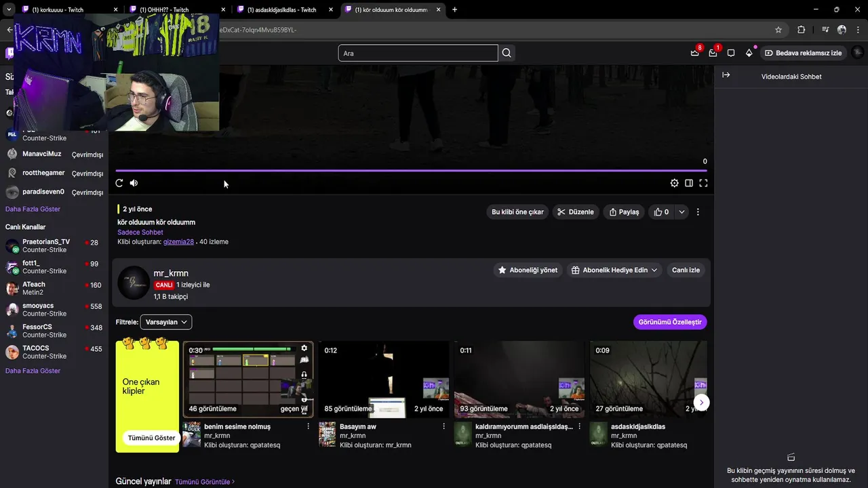The height and width of the screenshot is (488, 868).
Task: Bookmark this page with the star icon
Action: (x=778, y=30)
